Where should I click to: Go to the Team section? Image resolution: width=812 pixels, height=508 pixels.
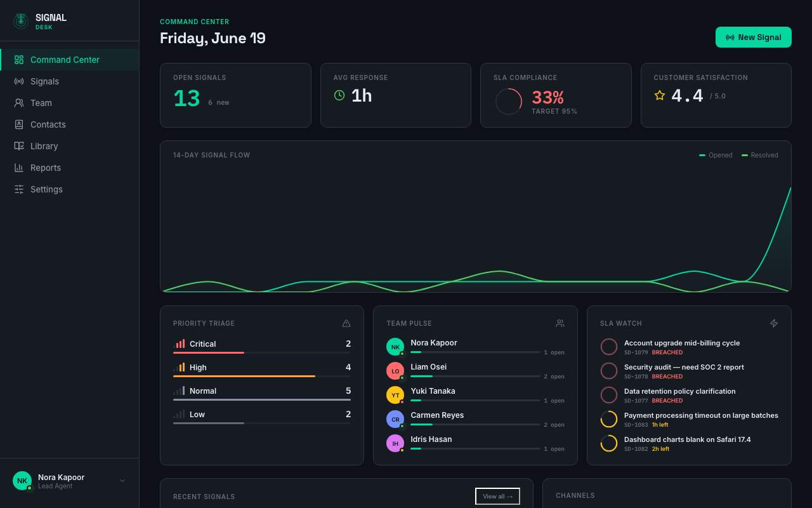[x=70, y=103]
